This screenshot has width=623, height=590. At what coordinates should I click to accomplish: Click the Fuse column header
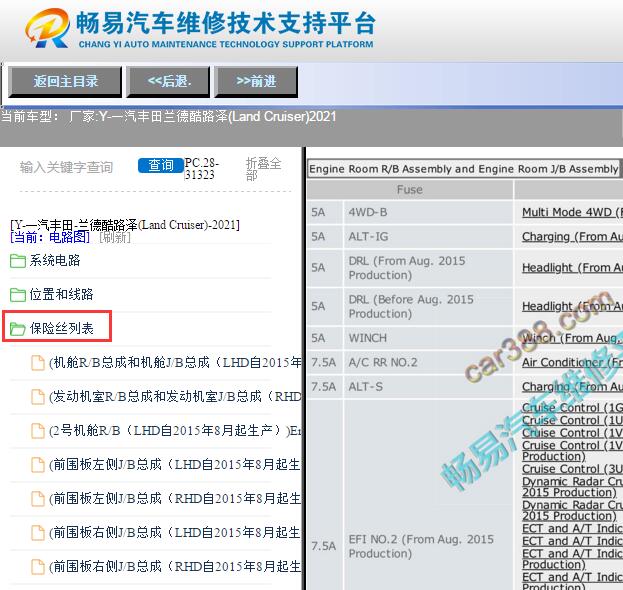410,190
